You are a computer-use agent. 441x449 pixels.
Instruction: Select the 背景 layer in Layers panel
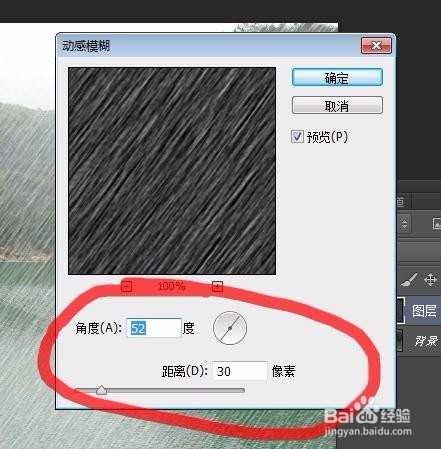pos(419,341)
